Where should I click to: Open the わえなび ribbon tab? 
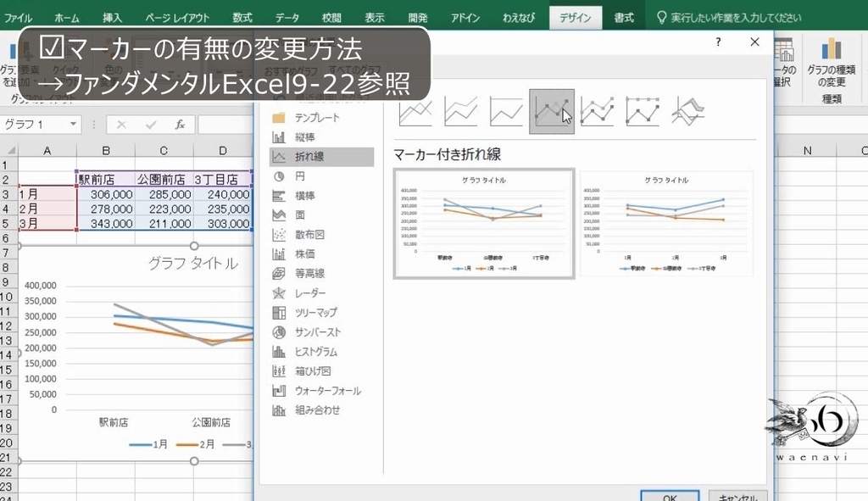519,18
